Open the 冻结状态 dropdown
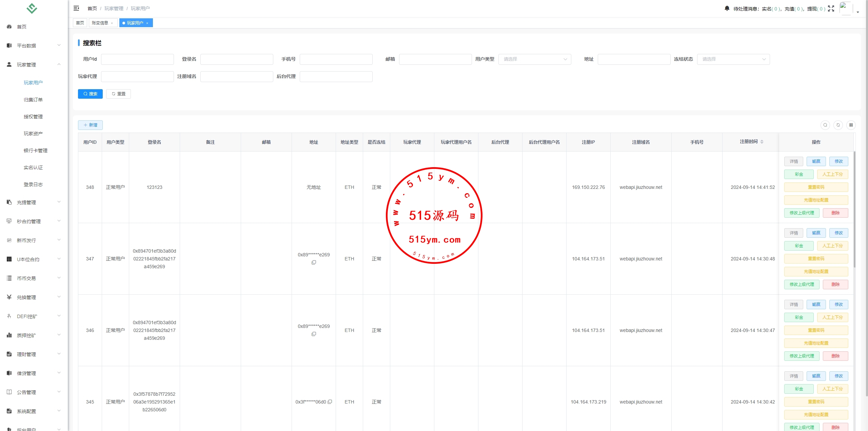The width and height of the screenshot is (868, 431). (733, 59)
